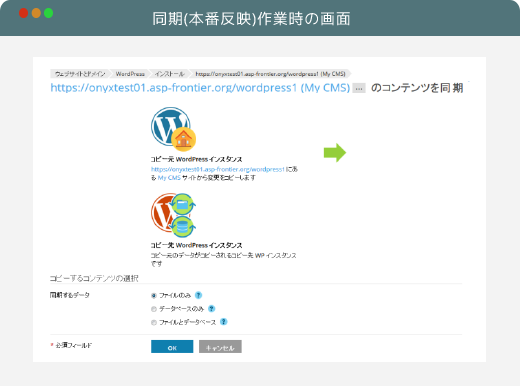The image size is (520, 386).
Task: Go to ウェブサイトとドメイン breadcrumb
Action: [x=80, y=74]
